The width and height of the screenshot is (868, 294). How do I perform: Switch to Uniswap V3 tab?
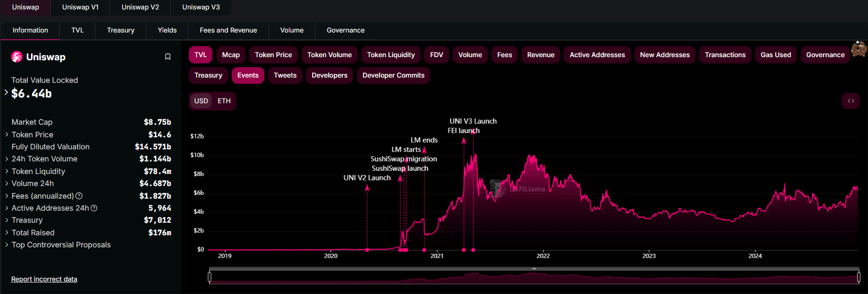coord(201,7)
